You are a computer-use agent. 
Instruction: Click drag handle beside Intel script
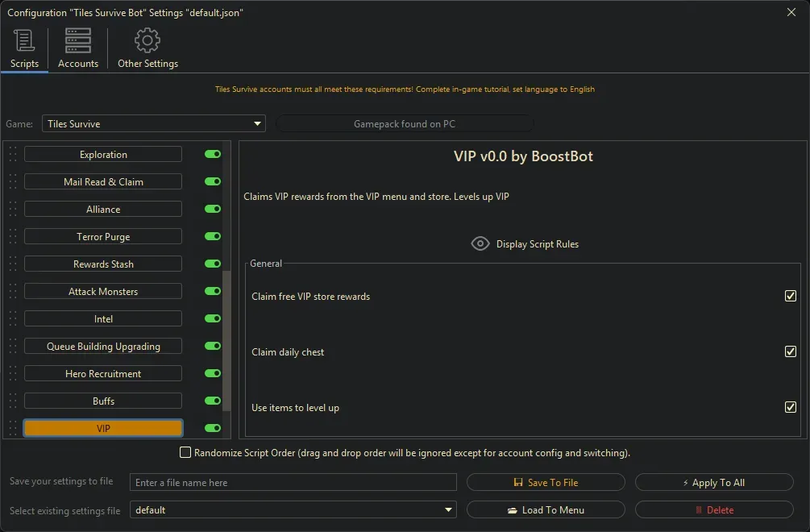tap(13, 319)
